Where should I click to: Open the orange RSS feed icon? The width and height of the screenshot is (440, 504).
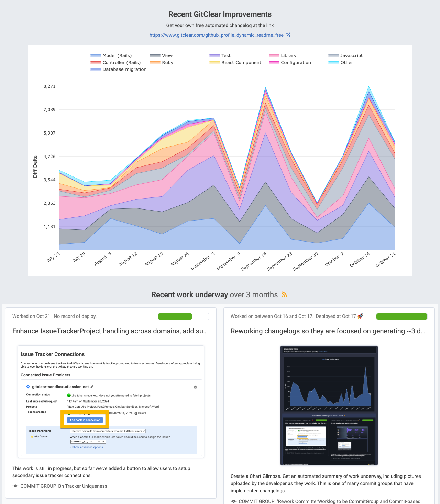tap(284, 294)
